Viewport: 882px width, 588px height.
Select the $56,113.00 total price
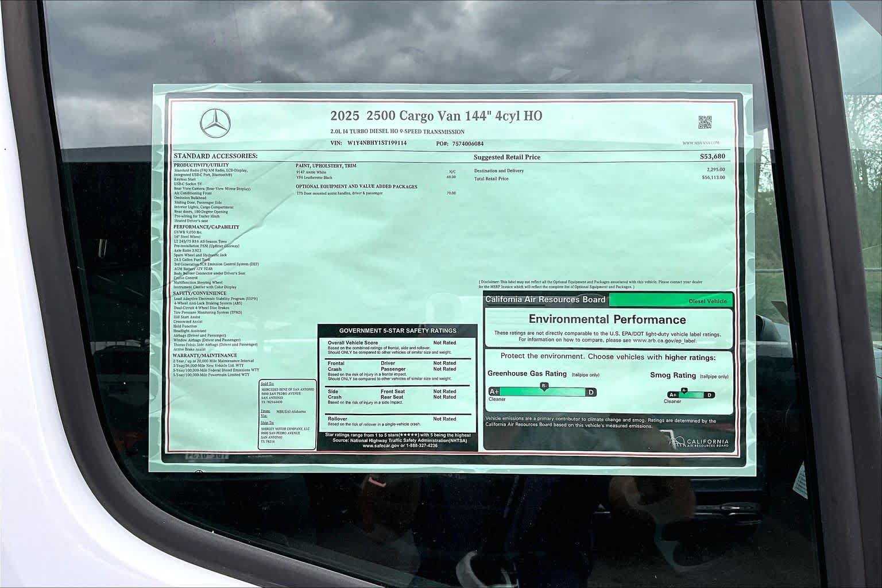[713, 177]
